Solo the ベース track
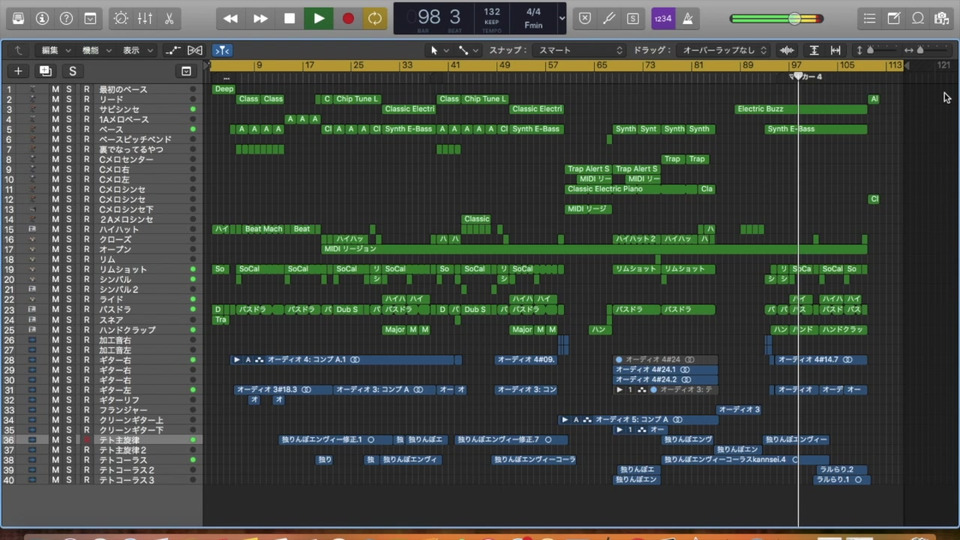 pyautogui.click(x=69, y=129)
